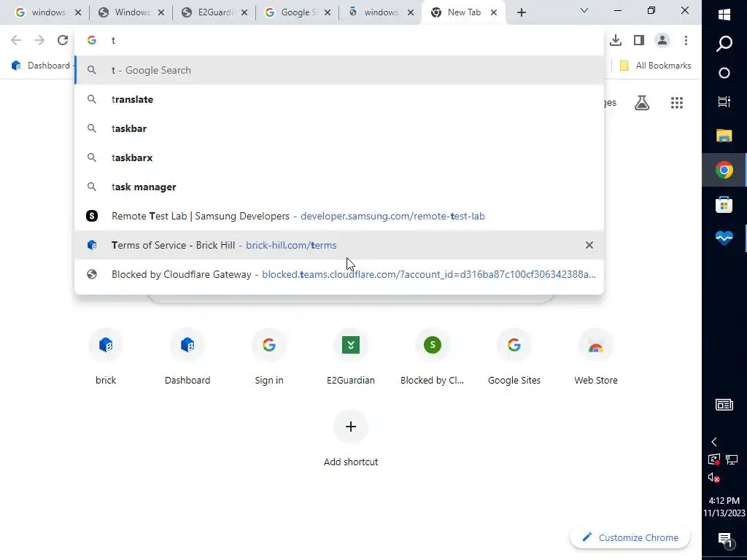Viewport: 747px width, 560px height.
Task: Remove the Terms of Service suggestion
Action: [589, 245]
